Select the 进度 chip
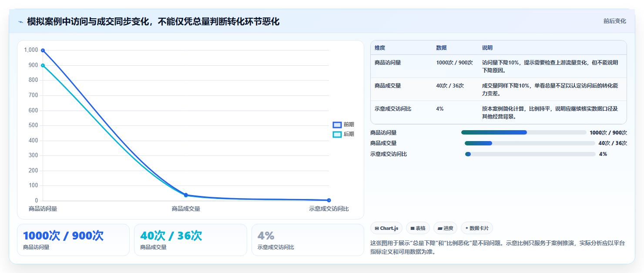This screenshot has width=644, height=273. (x=445, y=228)
